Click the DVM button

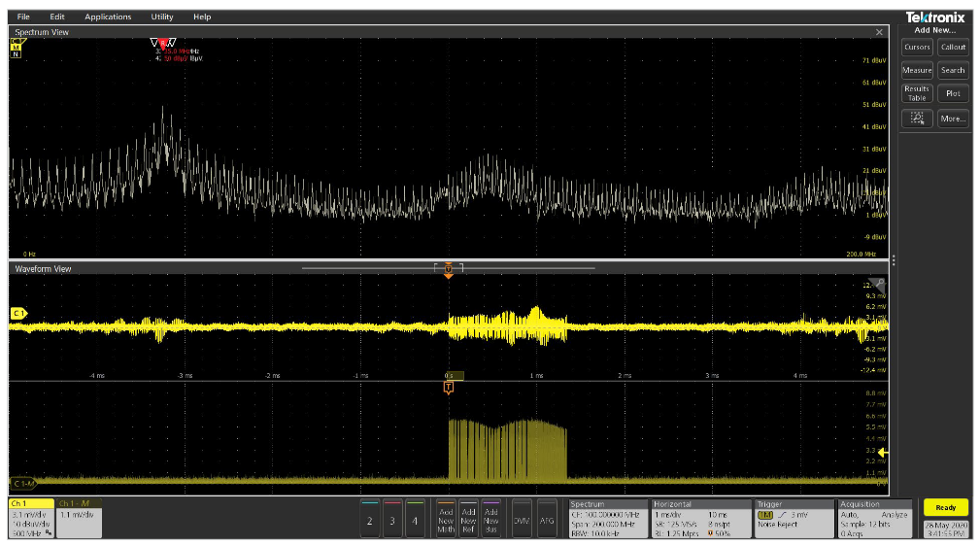pyautogui.click(x=522, y=519)
